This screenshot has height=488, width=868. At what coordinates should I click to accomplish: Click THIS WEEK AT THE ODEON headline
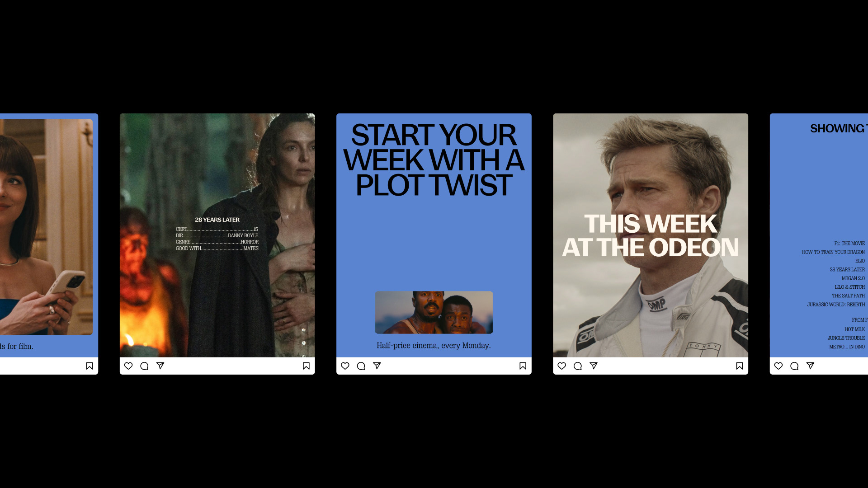[x=650, y=235]
